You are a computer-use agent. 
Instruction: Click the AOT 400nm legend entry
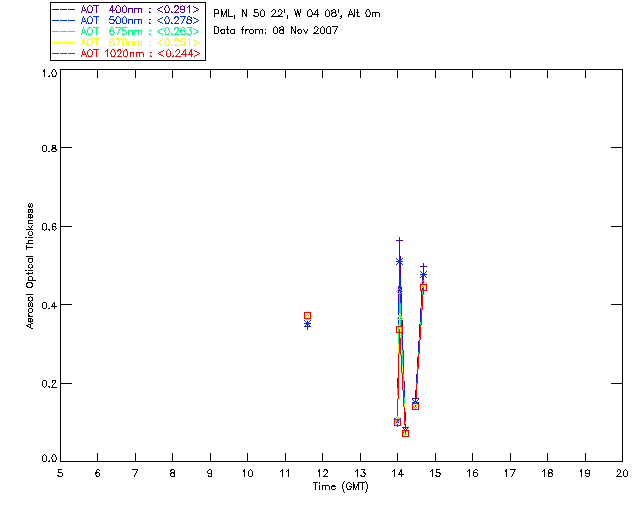[x=126, y=9]
